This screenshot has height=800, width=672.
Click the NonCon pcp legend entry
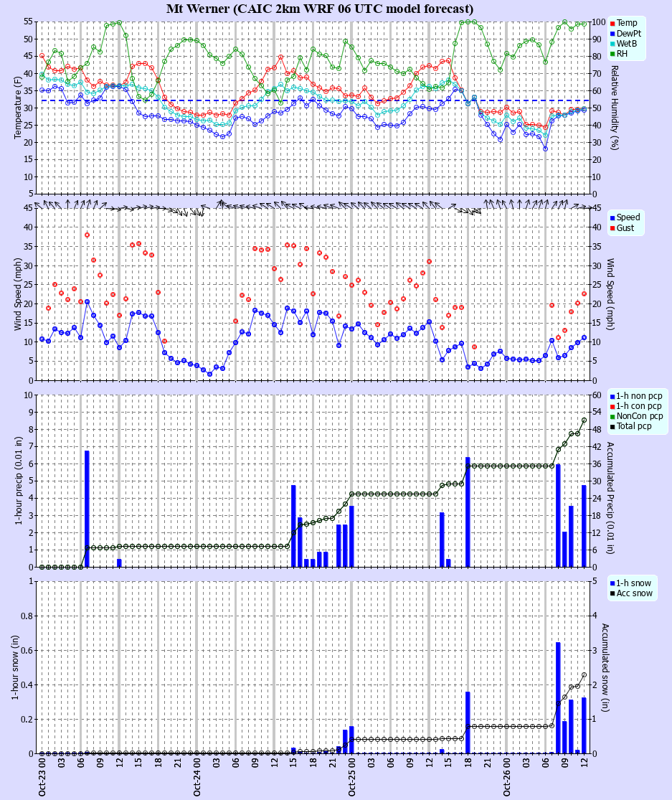[x=636, y=416]
